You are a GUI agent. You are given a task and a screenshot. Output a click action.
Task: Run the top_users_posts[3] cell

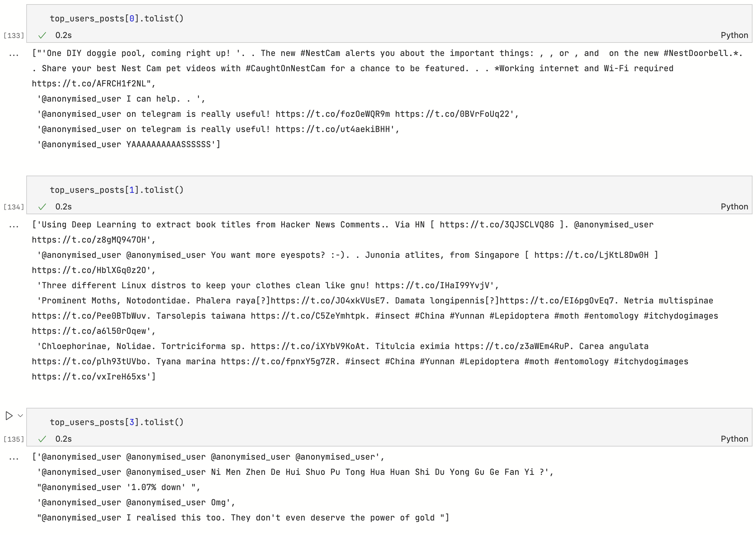coord(9,416)
